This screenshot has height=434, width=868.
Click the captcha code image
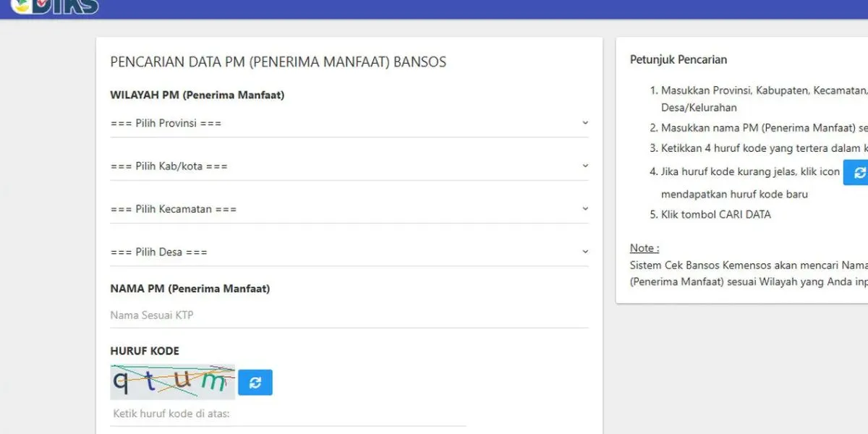173,382
